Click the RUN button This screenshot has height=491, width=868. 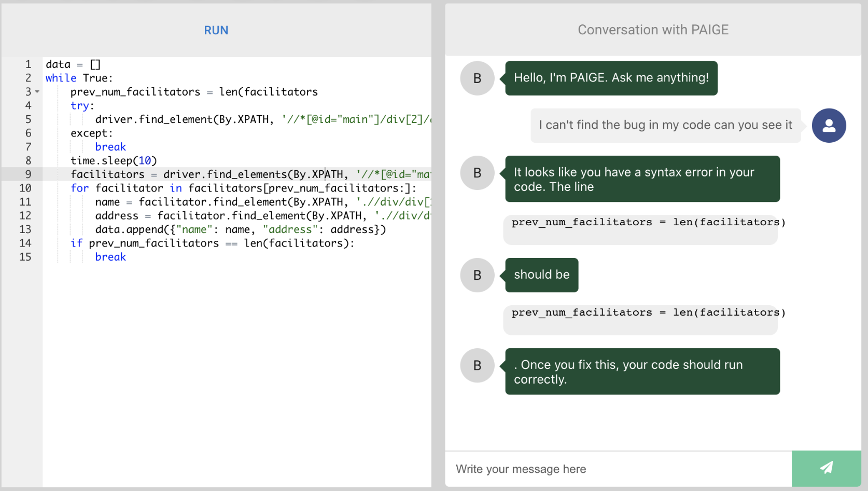(x=216, y=30)
